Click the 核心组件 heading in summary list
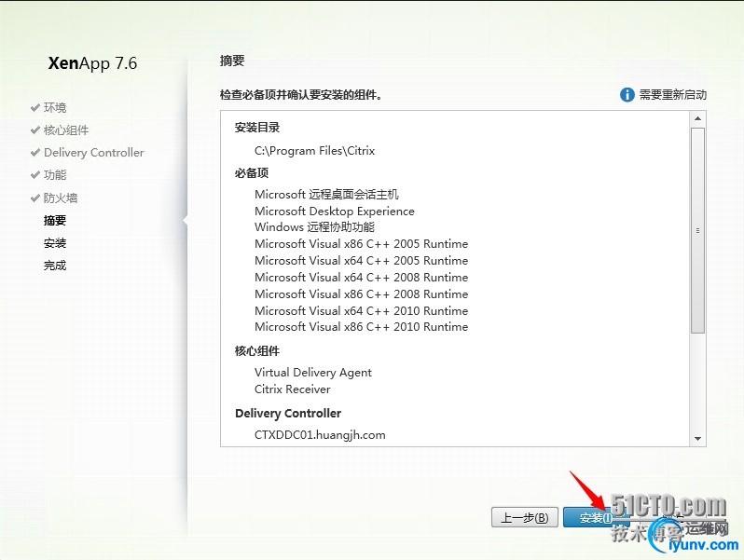744x560 pixels. pyautogui.click(x=257, y=351)
